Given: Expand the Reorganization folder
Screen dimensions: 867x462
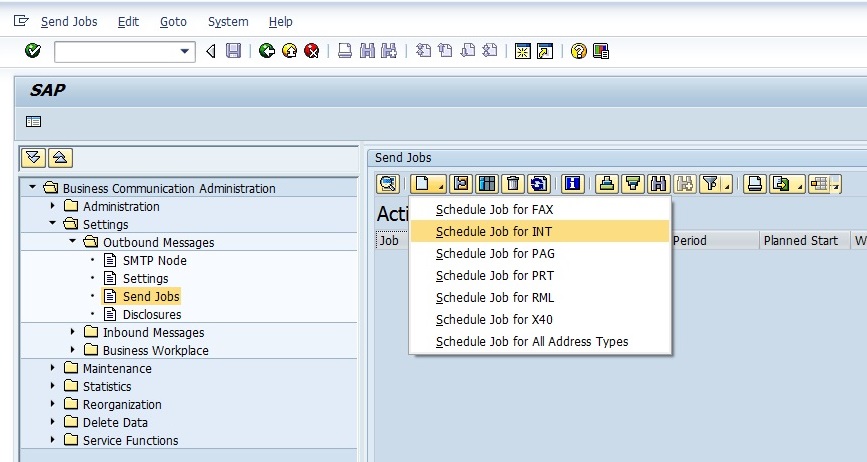Looking at the screenshot, I should 53,404.
